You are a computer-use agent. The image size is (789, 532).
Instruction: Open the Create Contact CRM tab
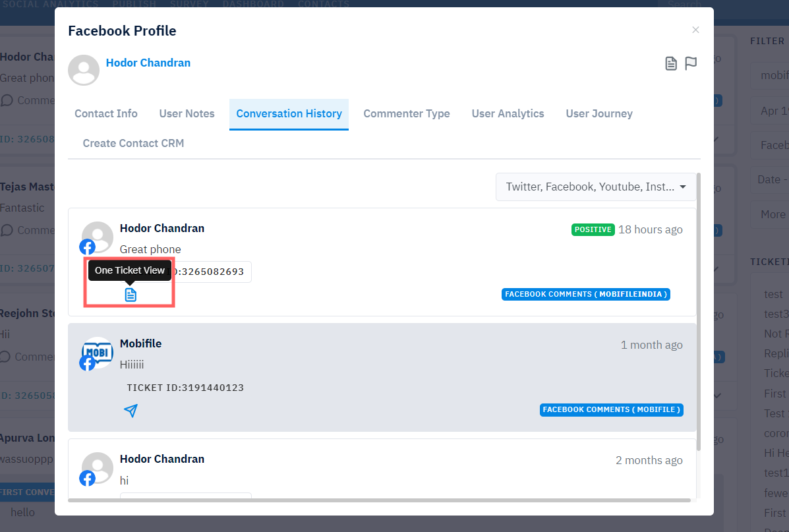coord(133,144)
